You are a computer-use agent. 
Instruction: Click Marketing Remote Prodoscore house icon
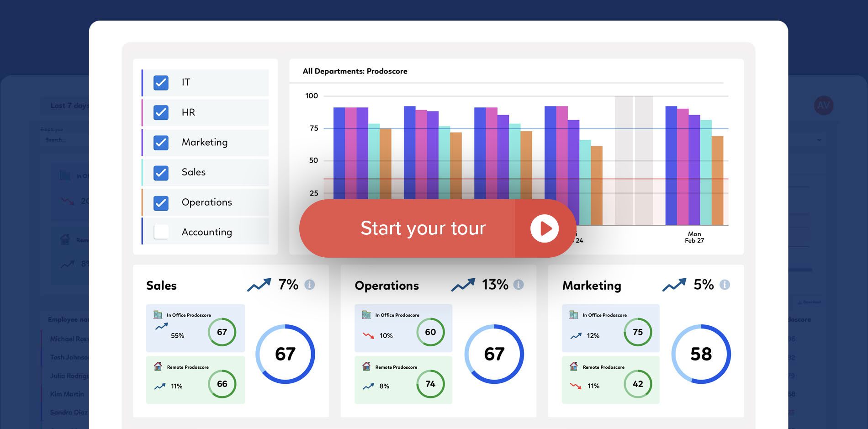pos(574,366)
